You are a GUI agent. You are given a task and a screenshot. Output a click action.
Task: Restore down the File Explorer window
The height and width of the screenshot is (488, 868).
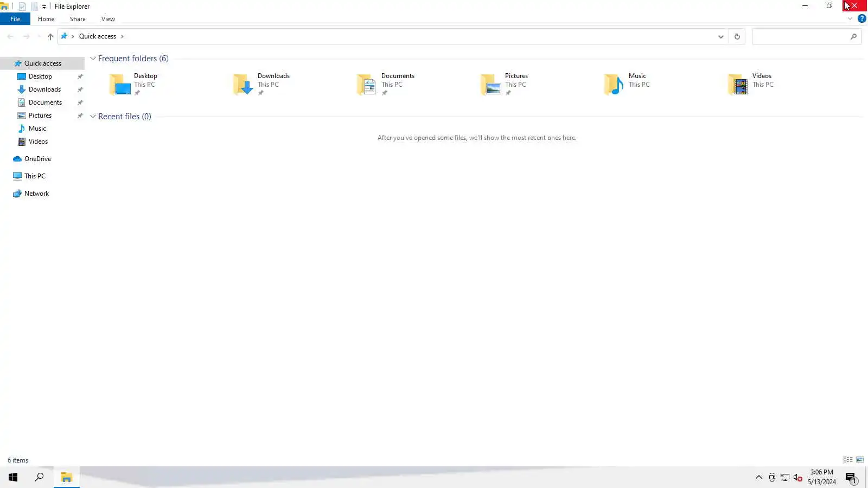(829, 6)
